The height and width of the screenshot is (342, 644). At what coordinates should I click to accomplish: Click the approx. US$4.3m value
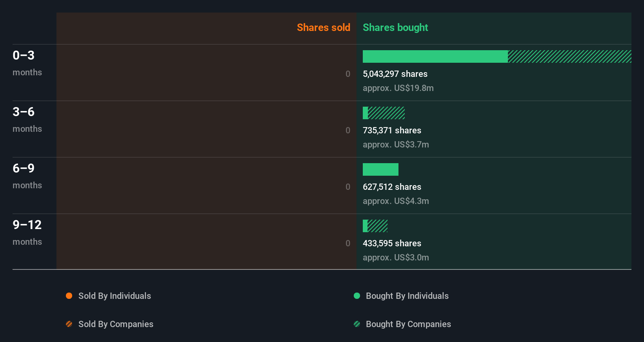(x=396, y=201)
